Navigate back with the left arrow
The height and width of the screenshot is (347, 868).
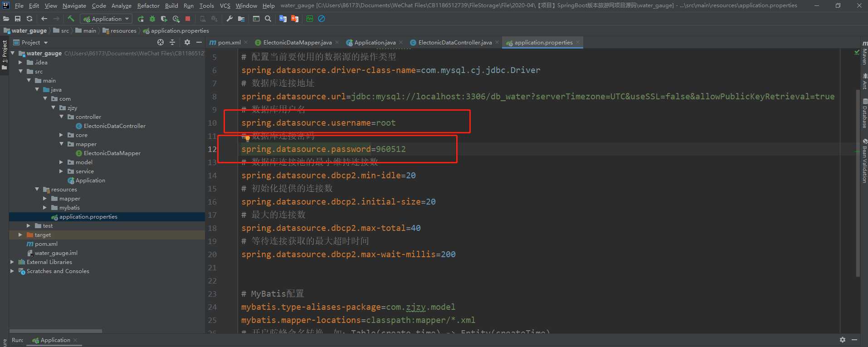point(44,19)
